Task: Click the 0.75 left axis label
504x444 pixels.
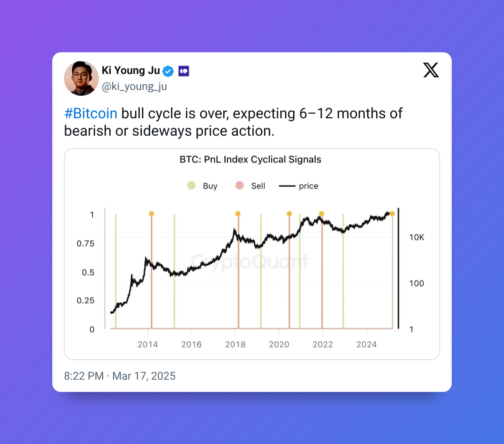Action: [85, 244]
